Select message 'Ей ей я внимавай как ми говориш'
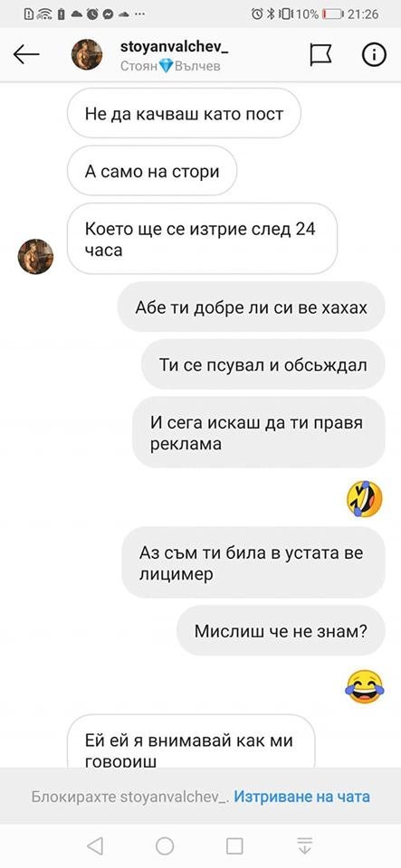 pyautogui.click(x=191, y=741)
